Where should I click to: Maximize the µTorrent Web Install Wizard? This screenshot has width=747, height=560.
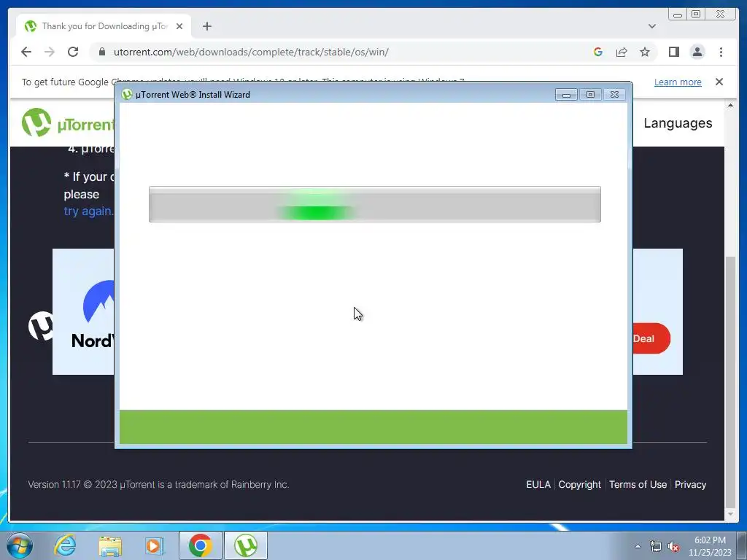pos(590,95)
